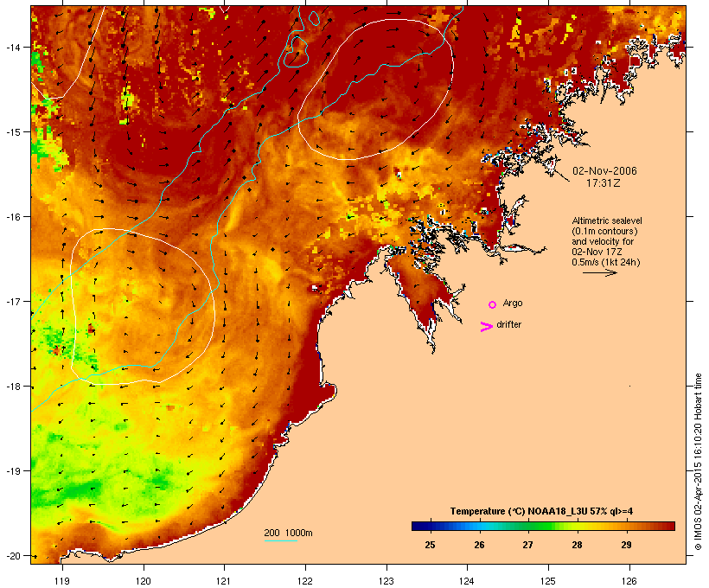Click the '-16' latitude axis label
The height and width of the screenshot is (588, 709).
[x=12, y=217]
